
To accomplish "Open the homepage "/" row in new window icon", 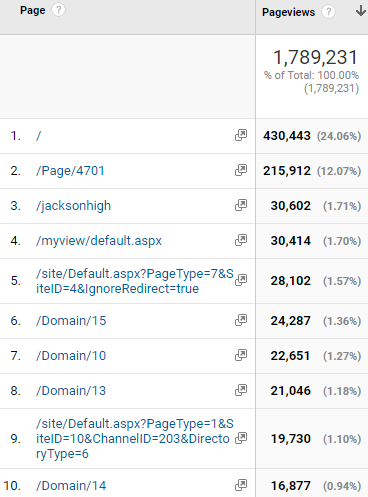I will pos(241,135).
